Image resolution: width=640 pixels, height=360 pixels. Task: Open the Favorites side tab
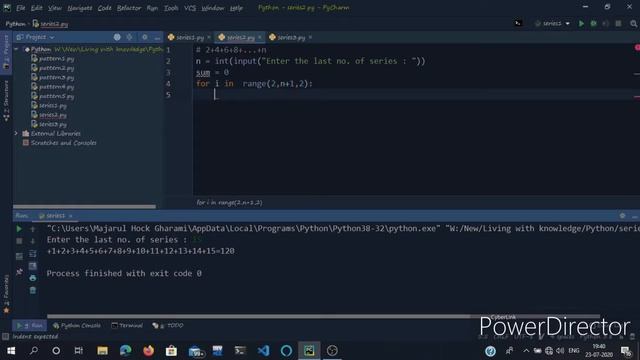point(6,293)
